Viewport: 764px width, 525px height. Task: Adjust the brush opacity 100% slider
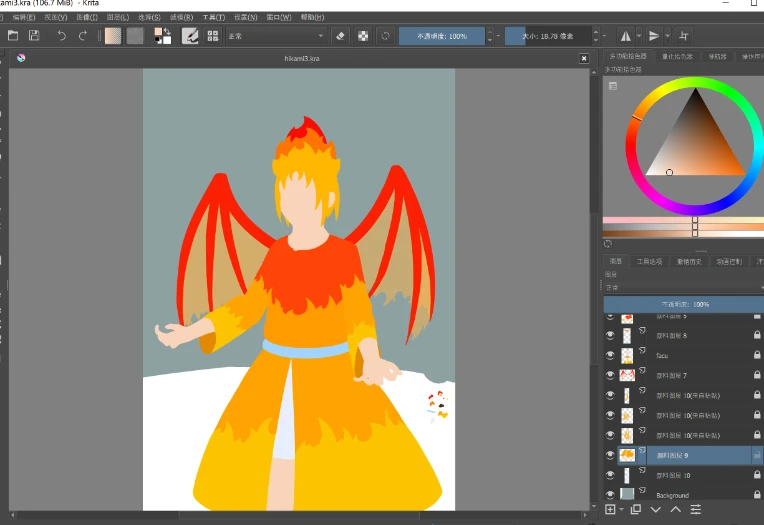click(442, 36)
